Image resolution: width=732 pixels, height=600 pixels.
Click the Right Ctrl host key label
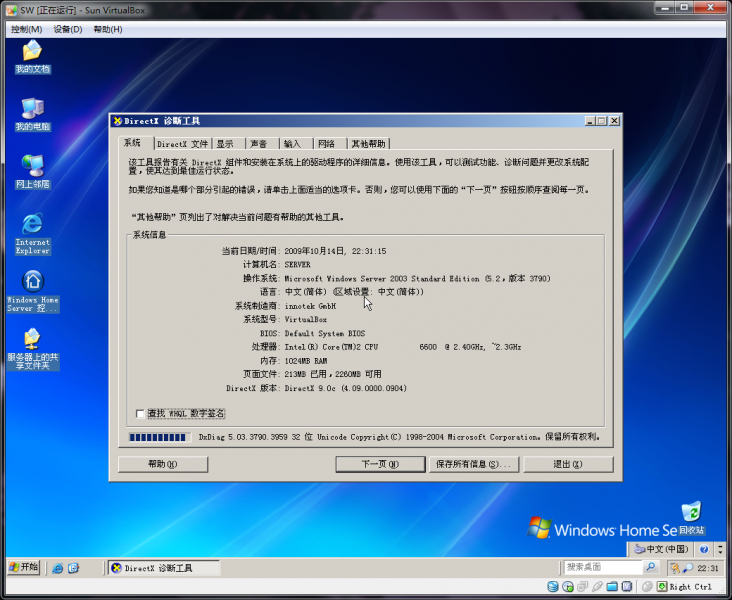(x=690, y=587)
